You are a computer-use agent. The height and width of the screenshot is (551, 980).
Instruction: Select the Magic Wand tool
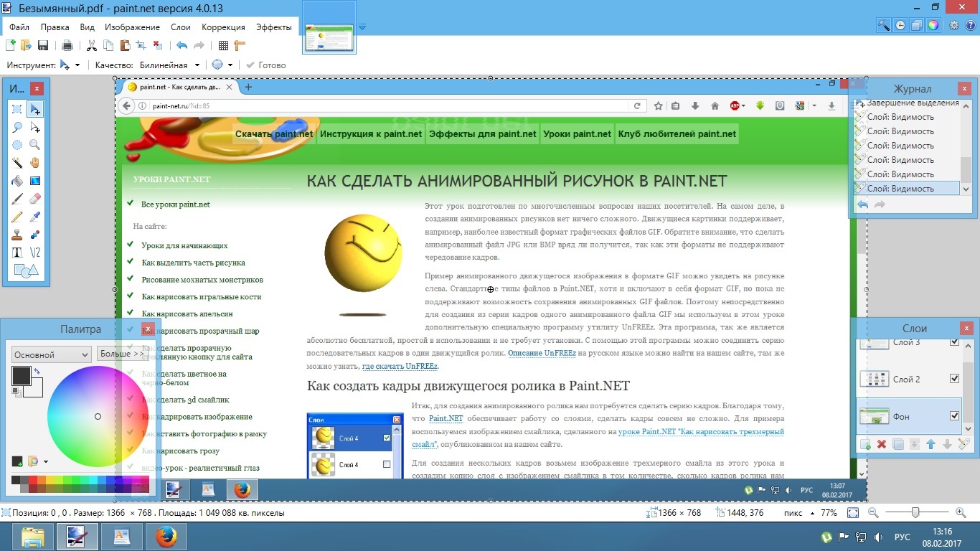click(x=17, y=163)
